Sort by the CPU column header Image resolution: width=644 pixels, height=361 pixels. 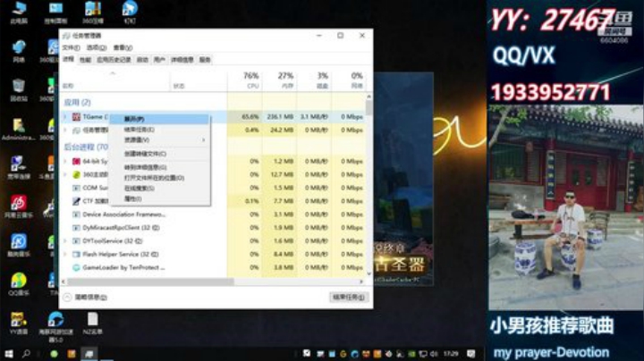(244, 80)
